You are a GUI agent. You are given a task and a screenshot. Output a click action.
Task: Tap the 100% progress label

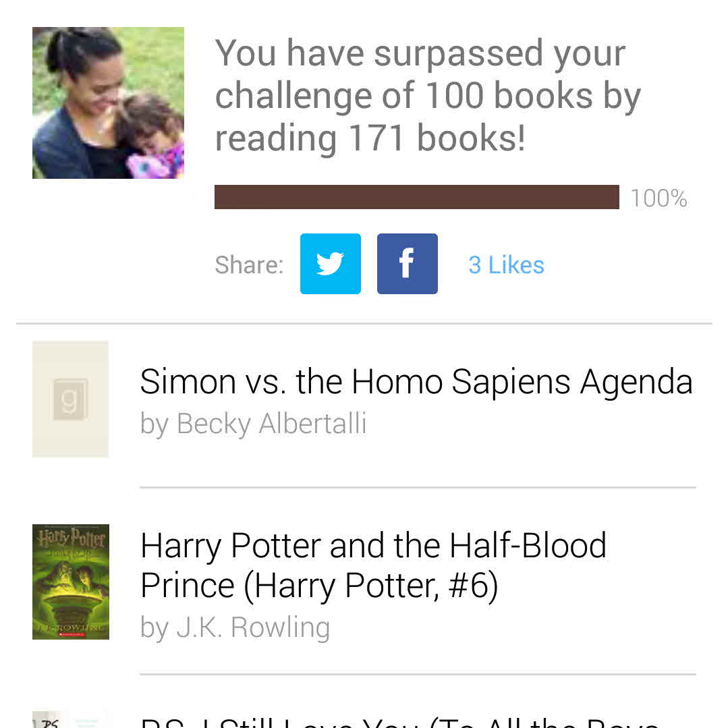point(659,198)
